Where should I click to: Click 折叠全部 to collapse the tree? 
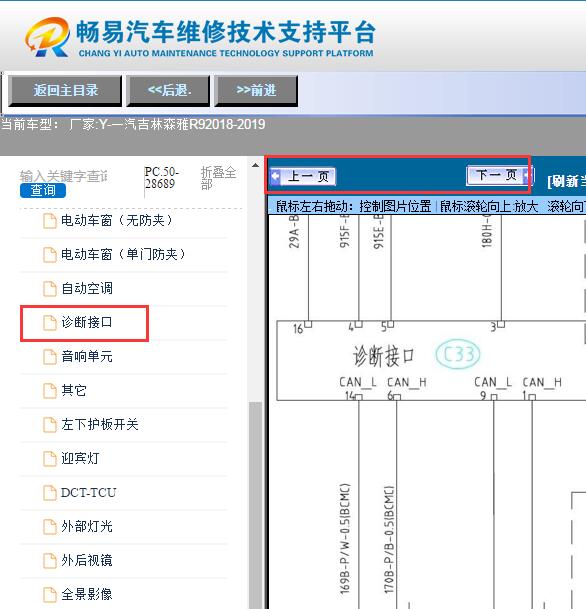[x=218, y=177]
